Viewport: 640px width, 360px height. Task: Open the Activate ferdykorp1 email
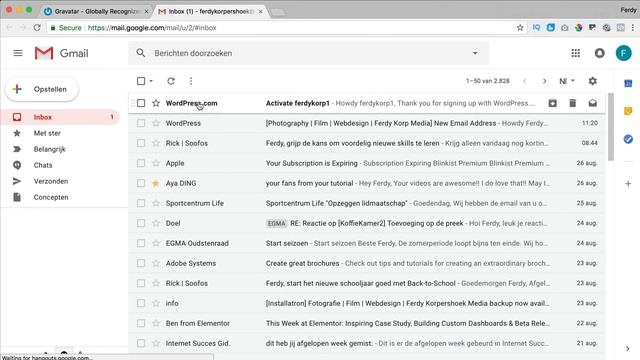(x=367, y=103)
